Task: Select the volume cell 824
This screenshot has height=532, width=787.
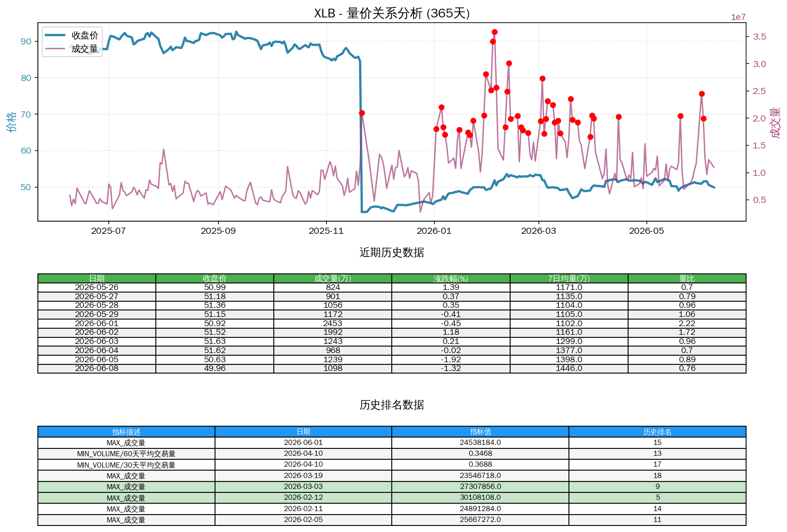Action: [333, 287]
